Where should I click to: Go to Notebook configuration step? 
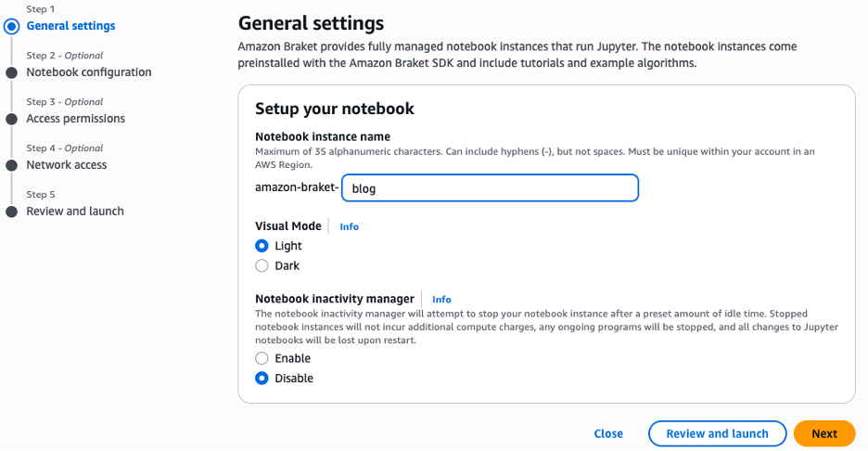click(89, 72)
